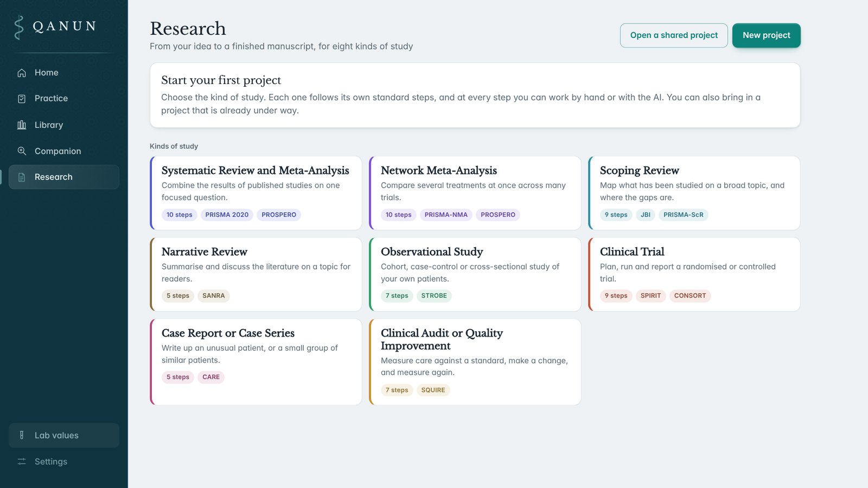This screenshot has width=868, height=488.
Task: Click the Research document icon
Action: pos(22,177)
